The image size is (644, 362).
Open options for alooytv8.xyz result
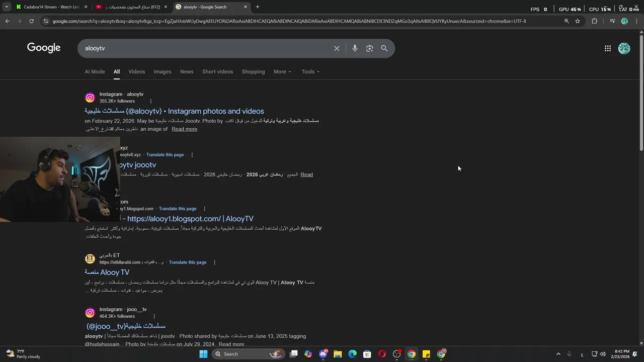point(192,155)
